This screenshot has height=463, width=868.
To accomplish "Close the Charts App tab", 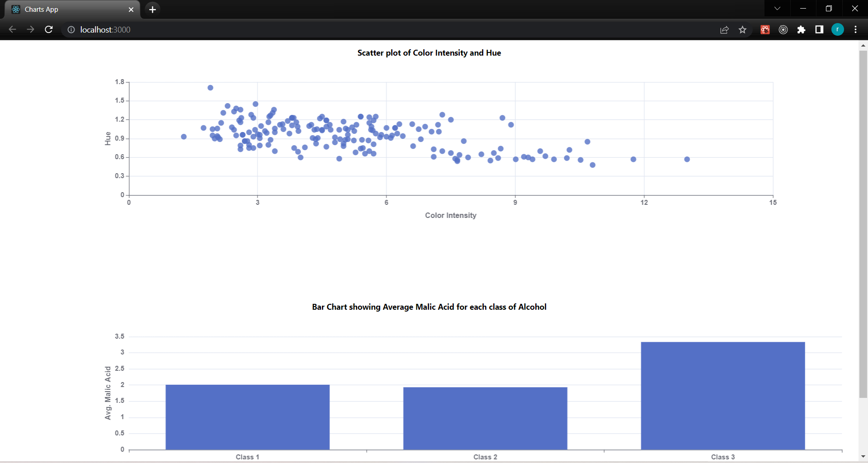I will point(131,9).
